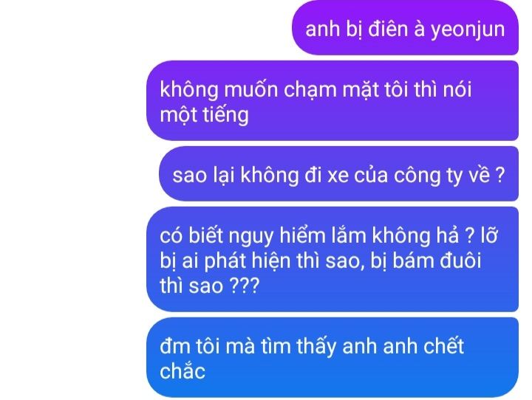Tap the 'không muốn chạm mặt tôi' message bubble
This screenshot has width=532, height=400.
(332, 101)
